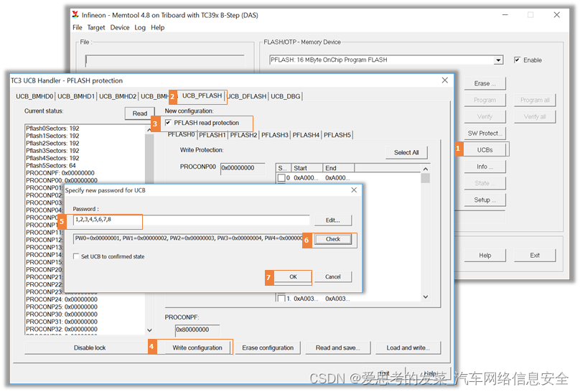Toggle Set UCB to confirmed state checkbox

(x=76, y=256)
